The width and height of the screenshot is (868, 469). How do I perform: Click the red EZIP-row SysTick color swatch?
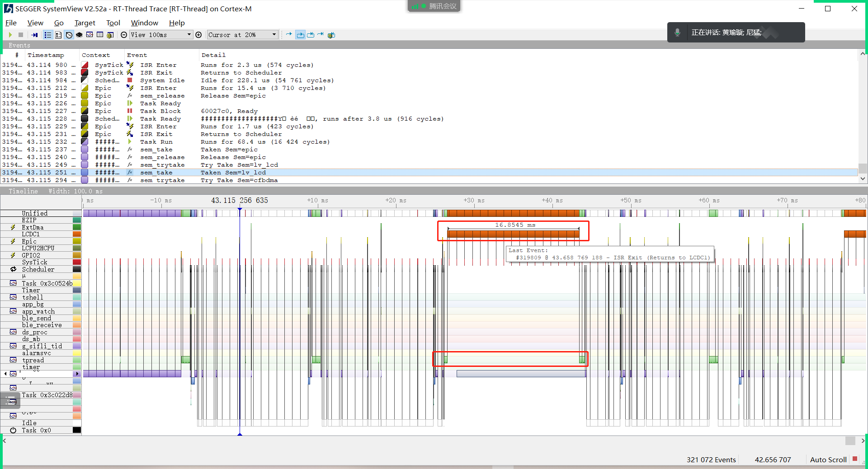click(x=77, y=262)
